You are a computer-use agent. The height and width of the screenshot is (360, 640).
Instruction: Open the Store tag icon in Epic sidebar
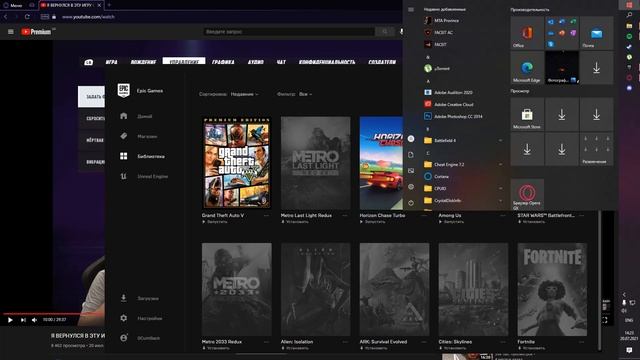tap(124, 136)
